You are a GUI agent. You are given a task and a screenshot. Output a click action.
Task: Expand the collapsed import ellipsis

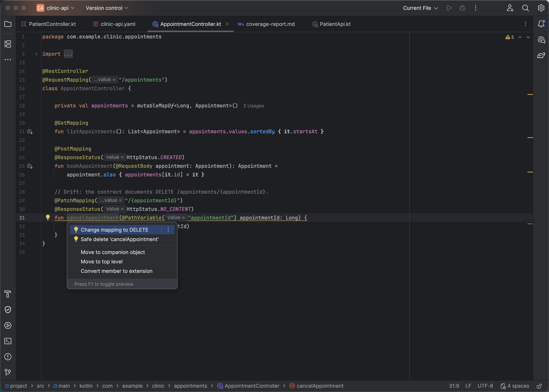68,54
